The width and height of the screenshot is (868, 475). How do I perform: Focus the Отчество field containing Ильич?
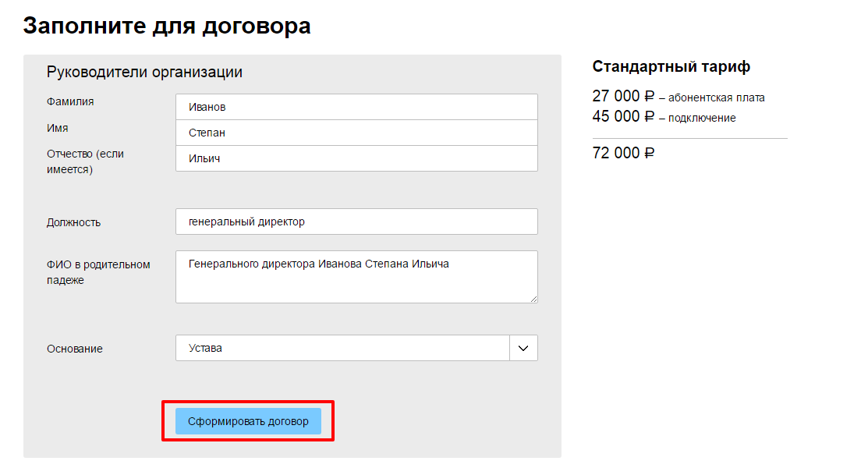click(x=356, y=158)
